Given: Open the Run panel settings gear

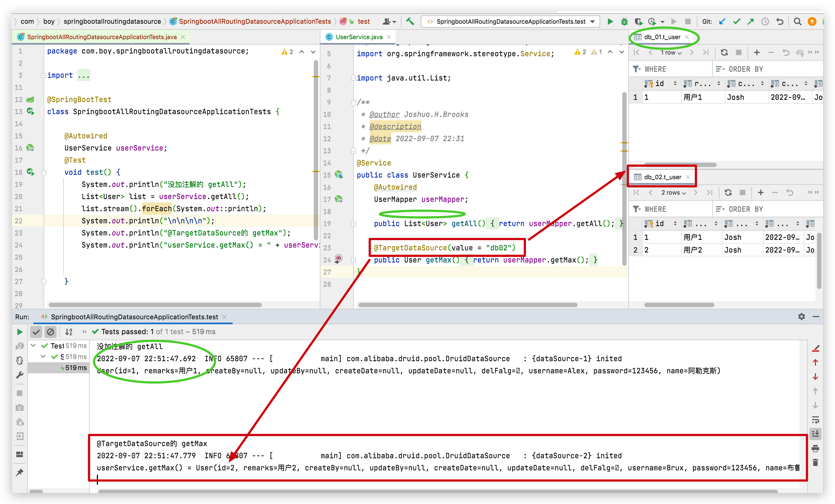Looking at the screenshot, I should coord(801,316).
